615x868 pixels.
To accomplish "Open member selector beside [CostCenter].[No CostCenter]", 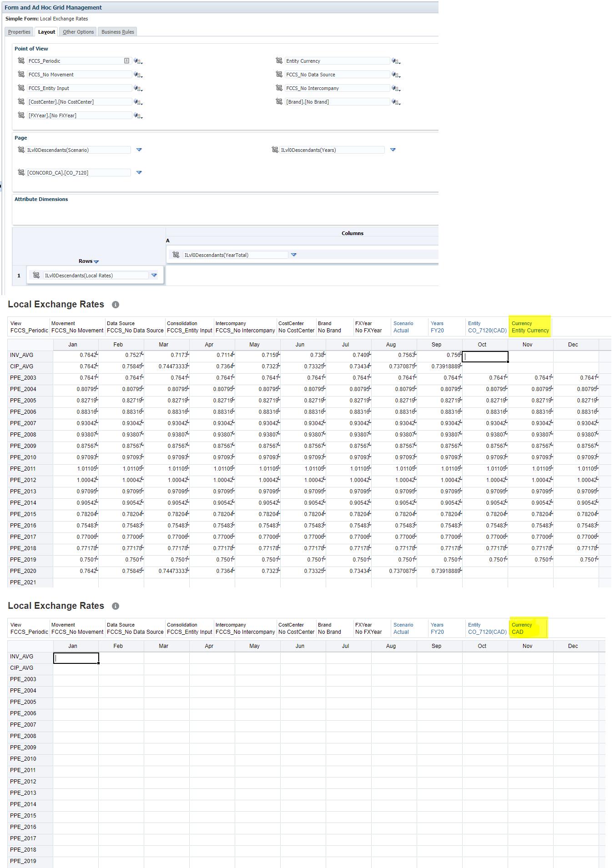I will tap(138, 102).
